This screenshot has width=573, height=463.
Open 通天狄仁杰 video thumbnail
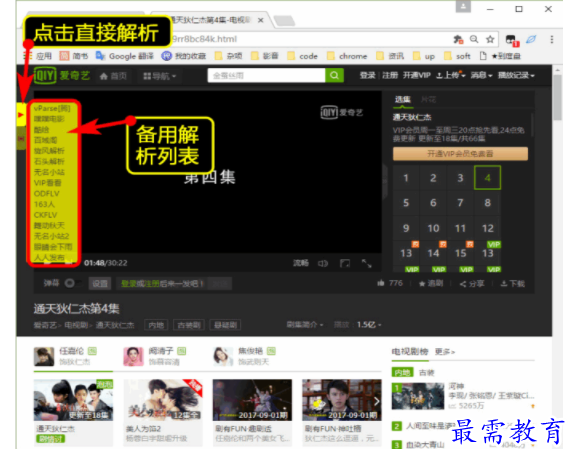[73, 400]
